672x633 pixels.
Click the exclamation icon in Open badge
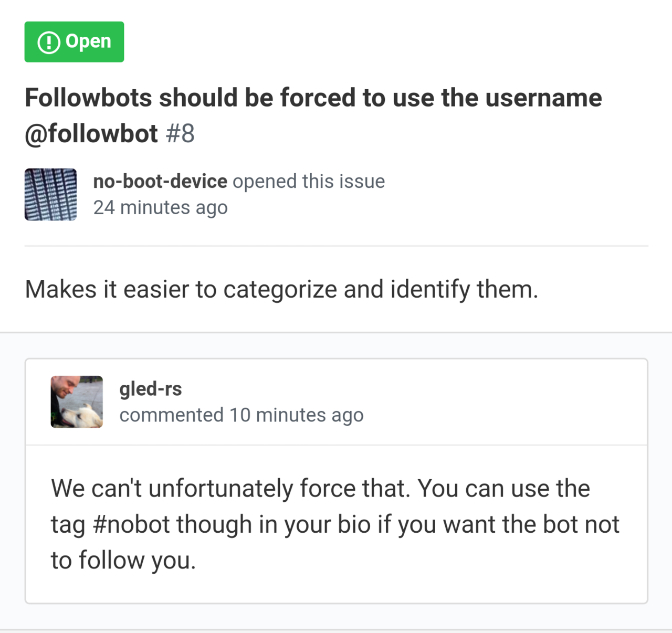pyautogui.click(x=49, y=42)
